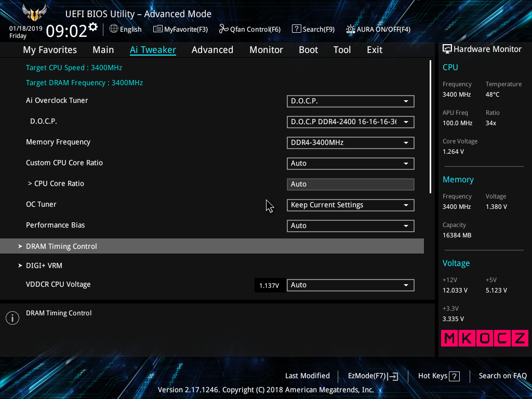Click the 01/18/2019 date text

tap(26, 29)
